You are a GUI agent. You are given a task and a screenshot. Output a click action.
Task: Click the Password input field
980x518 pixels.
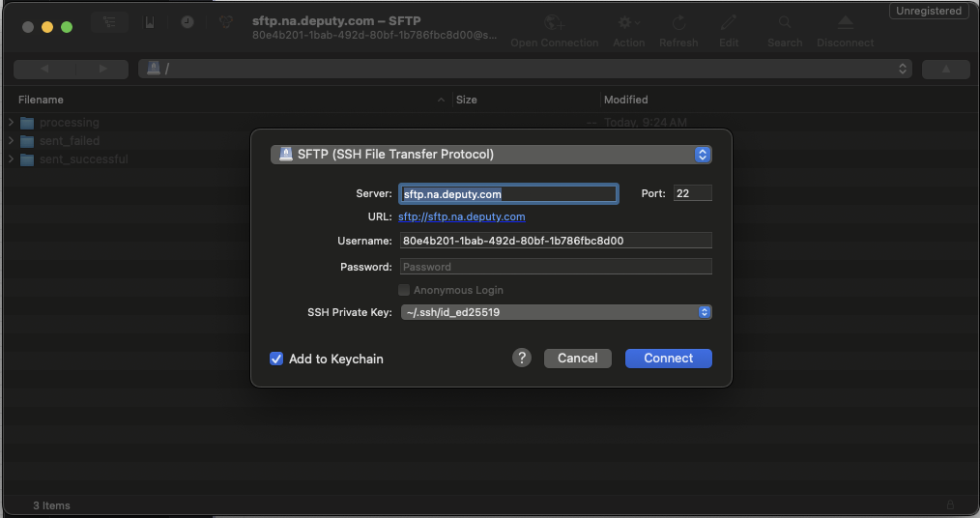coord(556,267)
